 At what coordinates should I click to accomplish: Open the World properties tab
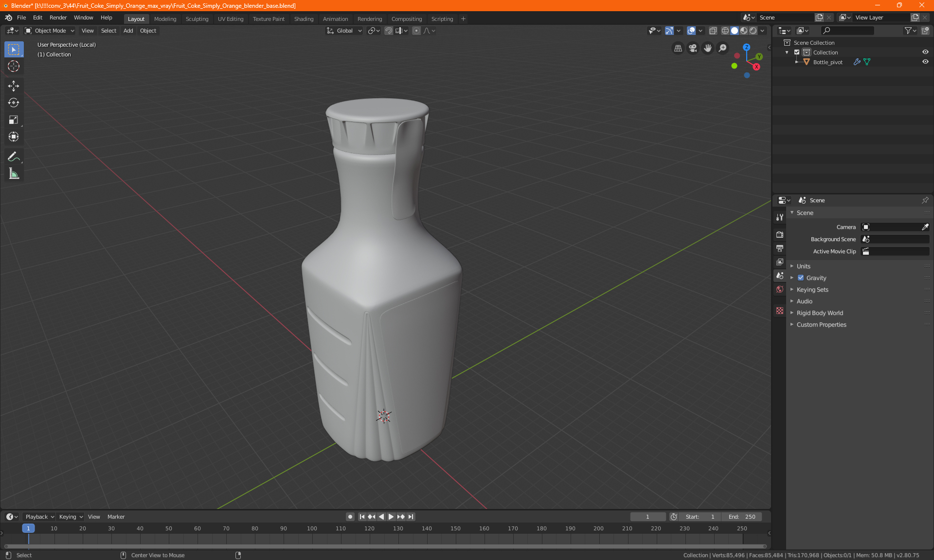click(780, 289)
